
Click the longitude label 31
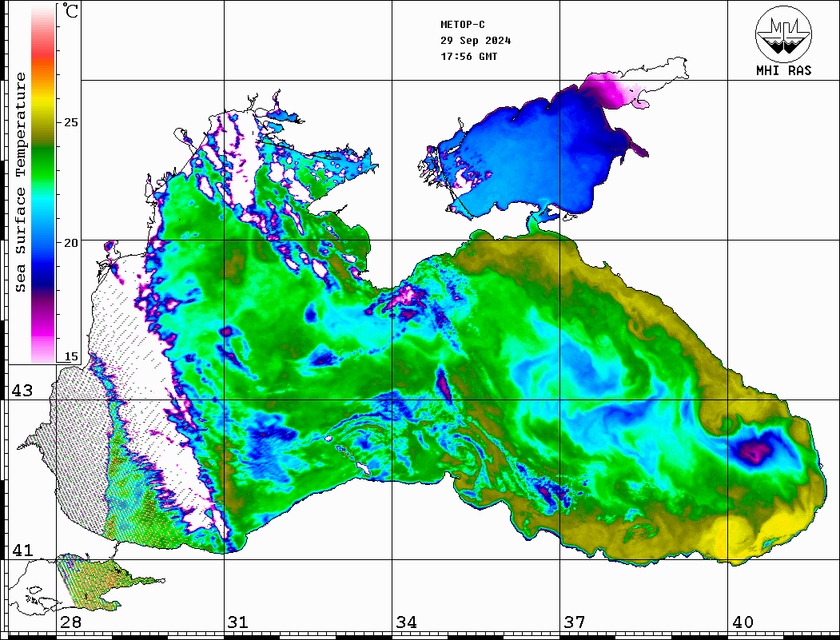coord(238,622)
